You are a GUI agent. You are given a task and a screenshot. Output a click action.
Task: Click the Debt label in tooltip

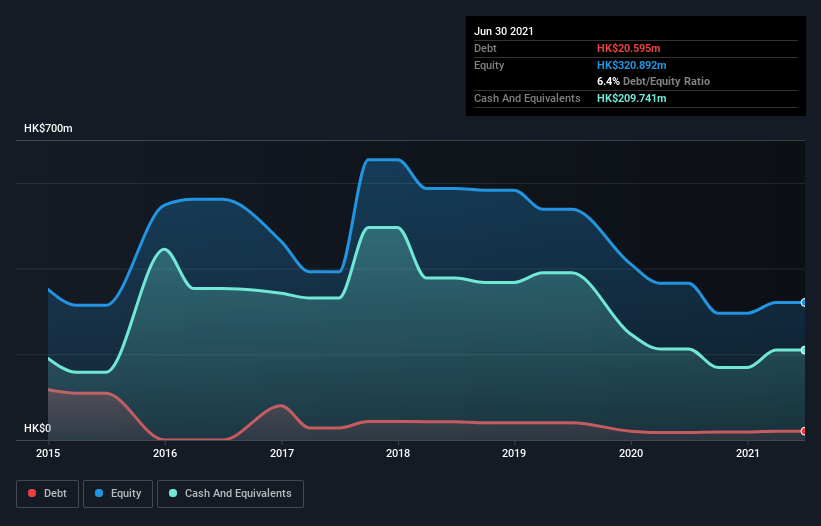[485, 48]
